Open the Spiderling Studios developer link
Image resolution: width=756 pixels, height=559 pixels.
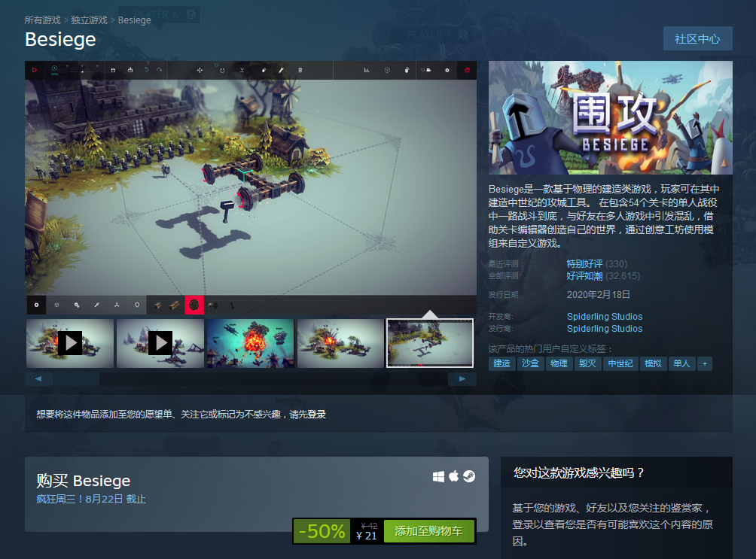click(x=605, y=316)
